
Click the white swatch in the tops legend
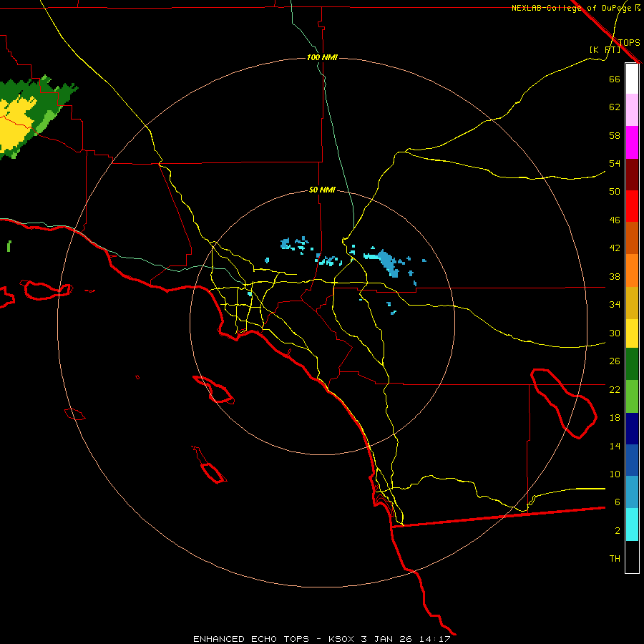[632, 79]
